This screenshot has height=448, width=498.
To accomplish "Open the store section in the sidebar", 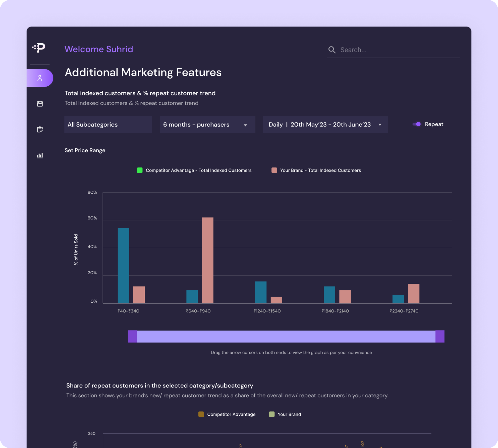I will tap(40, 103).
